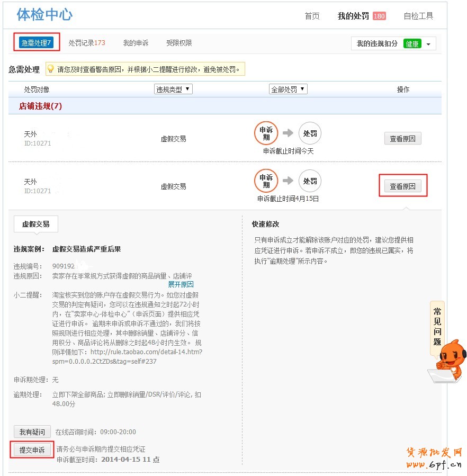Image resolution: width=467 pixels, height=476 pixels.
Task: Open the 常见问题 side panel
Action: click(437, 327)
